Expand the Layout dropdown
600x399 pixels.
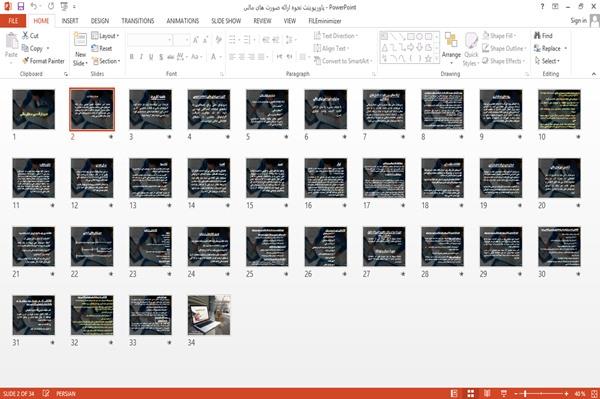[x=106, y=36]
